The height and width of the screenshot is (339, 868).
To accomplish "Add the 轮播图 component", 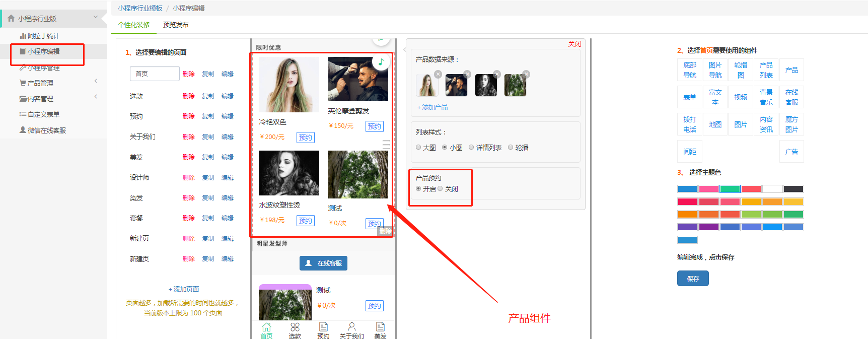I will click(x=741, y=70).
